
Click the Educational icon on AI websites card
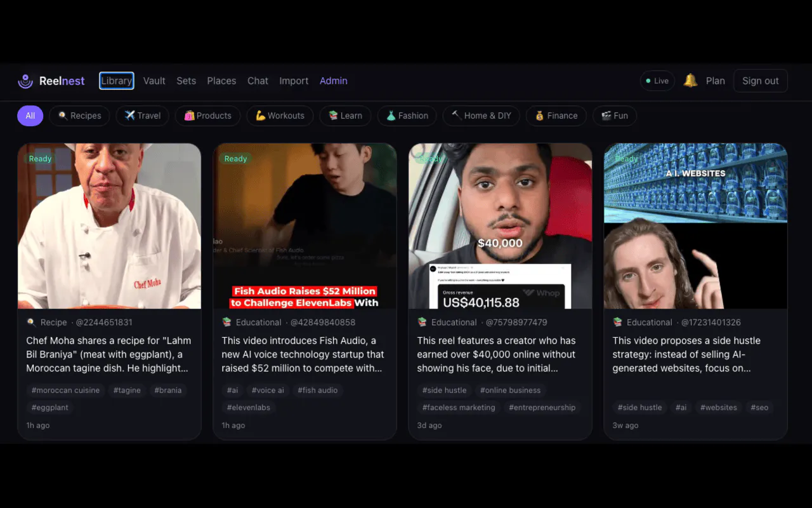point(617,323)
